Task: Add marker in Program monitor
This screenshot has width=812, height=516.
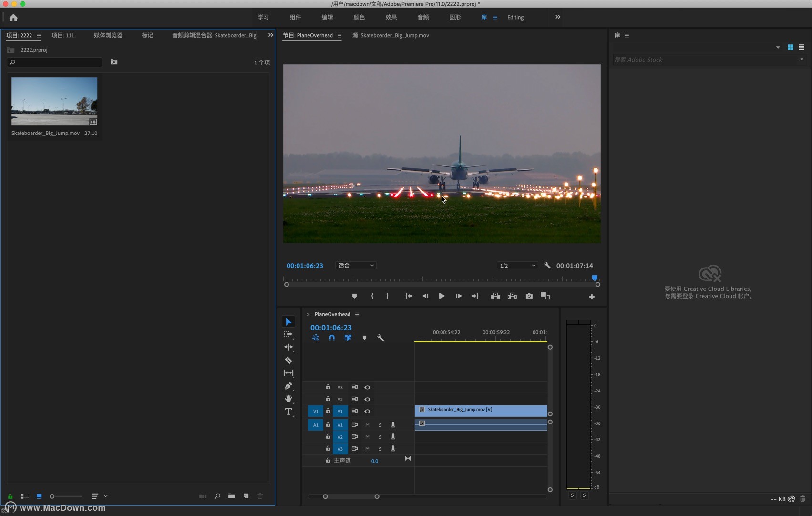Action: pyautogui.click(x=354, y=296)
